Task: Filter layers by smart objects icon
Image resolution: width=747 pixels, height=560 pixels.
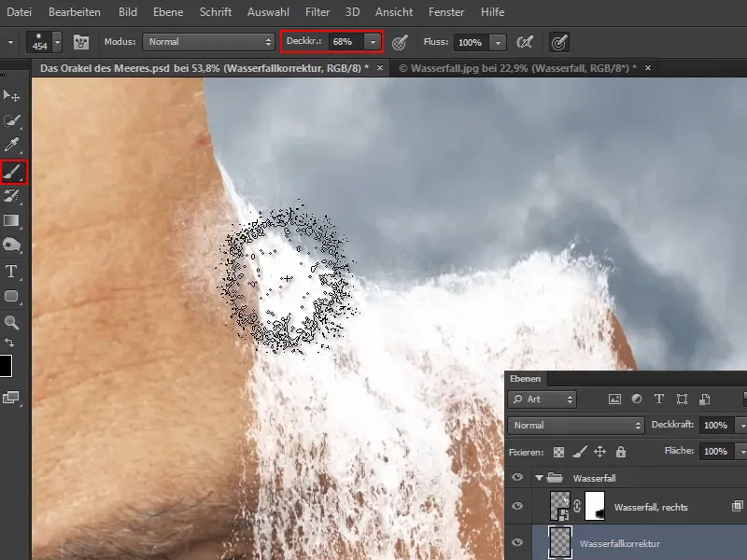Action: 704,399
